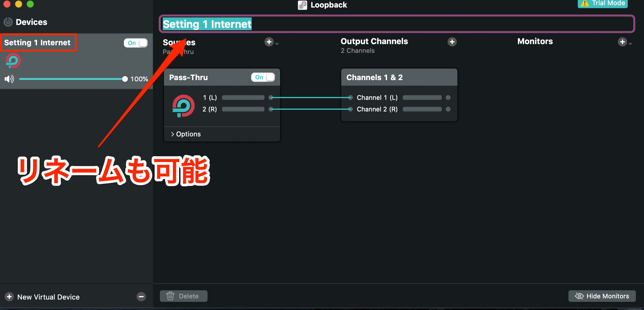
Task: Click the Channel 2 (R) right-side output dot
Action: pyautogui.click(x=448, y=109)
